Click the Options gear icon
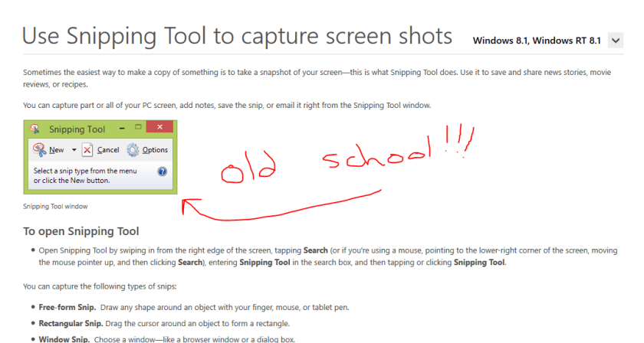This screenshot has height=343, width=644. click(133, 150)
